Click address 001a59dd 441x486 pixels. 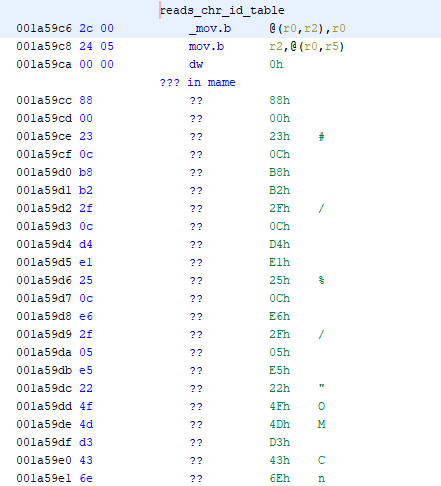coord(44,407)
